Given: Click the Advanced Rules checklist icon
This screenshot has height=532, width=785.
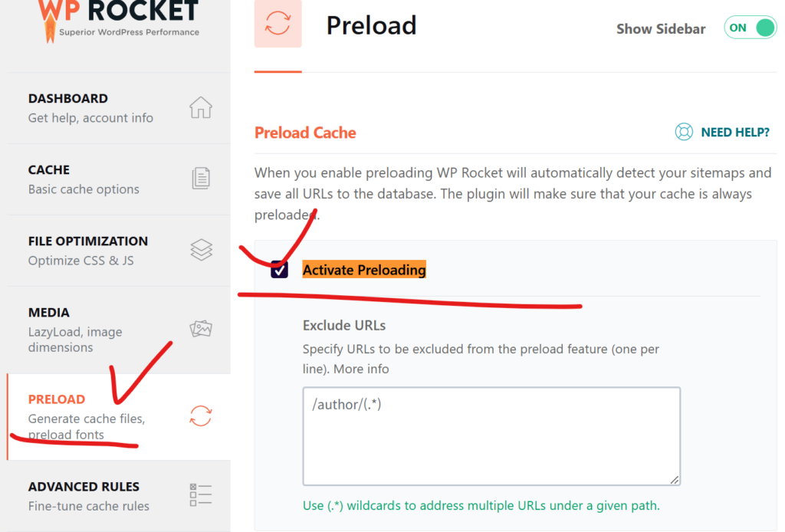Looking at the screenshot, I should coord(201,495).
